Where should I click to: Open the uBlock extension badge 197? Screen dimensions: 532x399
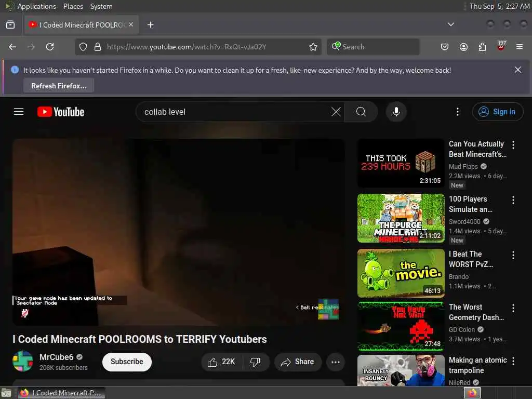501,46
